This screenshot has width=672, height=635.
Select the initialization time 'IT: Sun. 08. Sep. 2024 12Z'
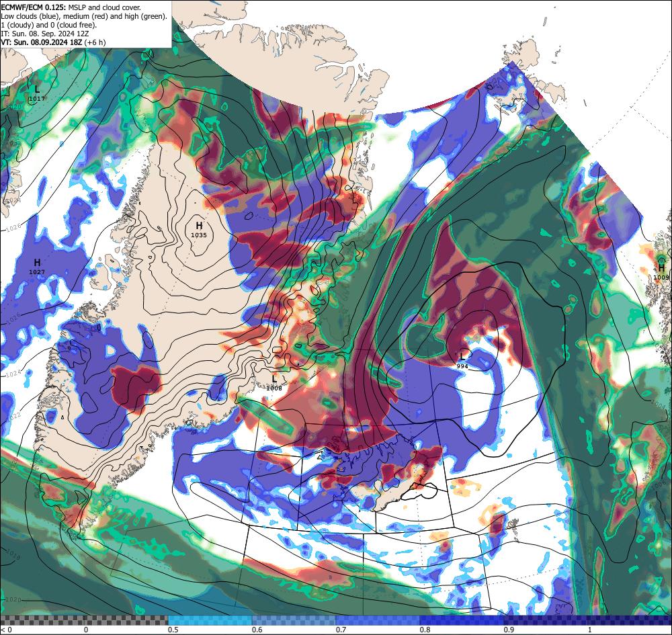tap(44, 34)
